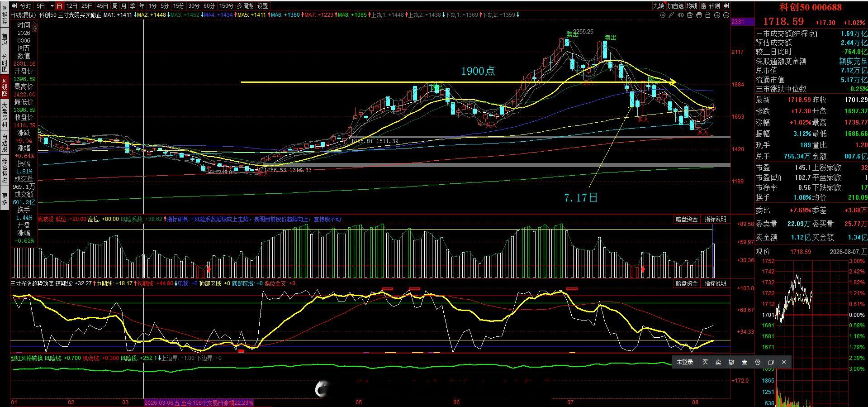
Task: Click the restore window icon on trading bar
Action: pos(771,362)
